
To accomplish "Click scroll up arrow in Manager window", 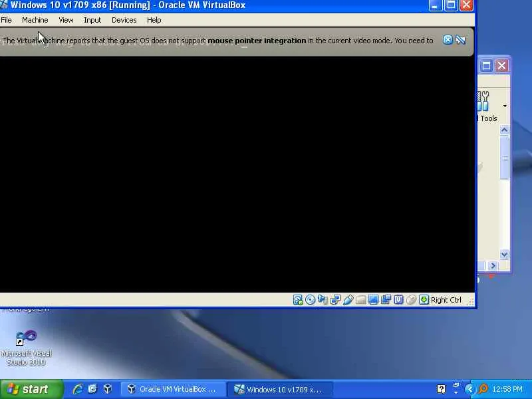I will coord(505,130).
